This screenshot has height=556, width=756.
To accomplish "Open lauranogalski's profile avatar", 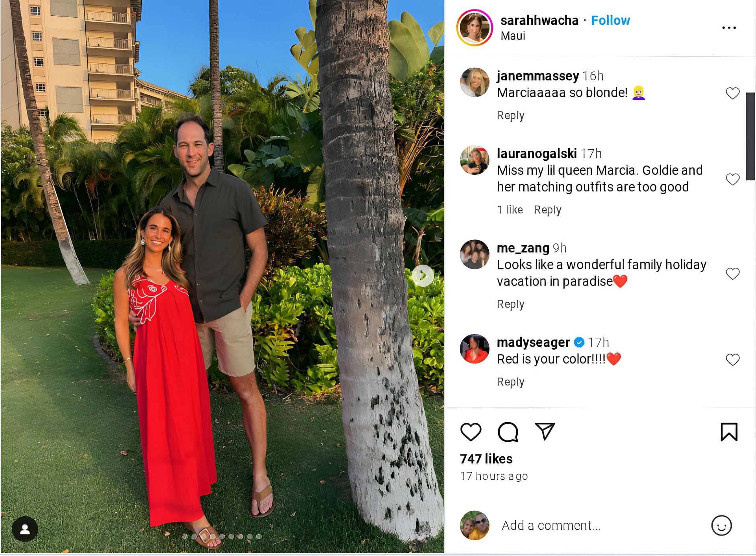I will (x=474, y=160).
